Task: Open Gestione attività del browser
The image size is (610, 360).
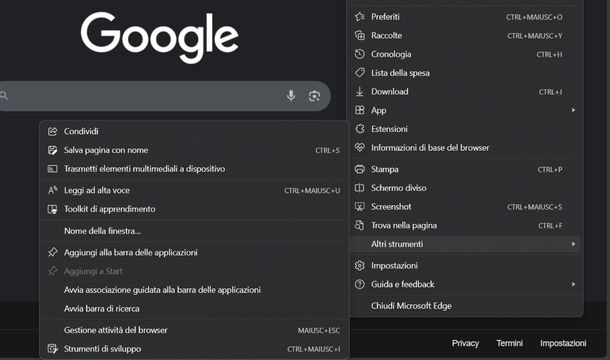Action: [195, 330]
